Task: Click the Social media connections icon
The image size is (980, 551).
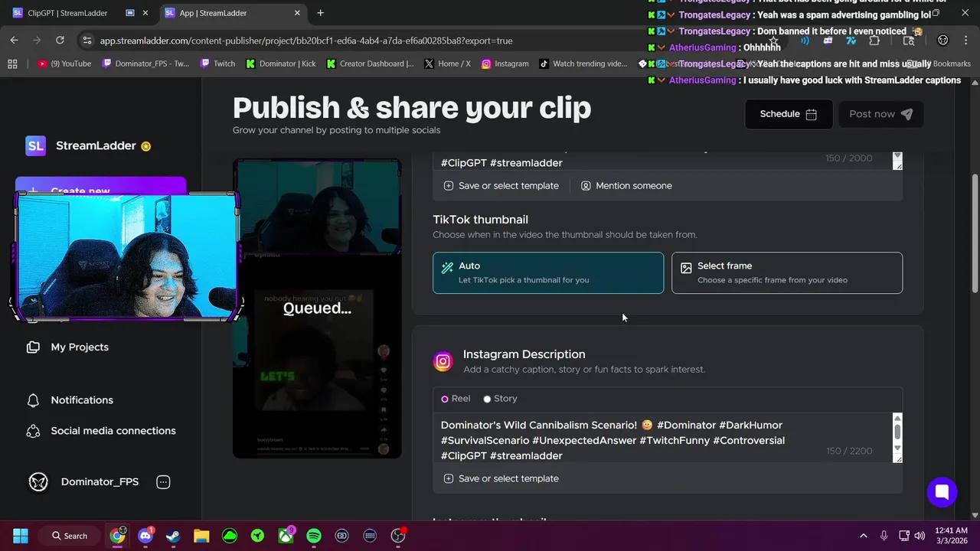Action: tap(33, 431)
